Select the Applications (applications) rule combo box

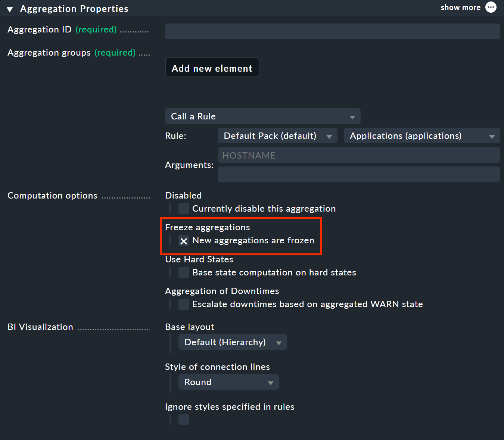421,135
